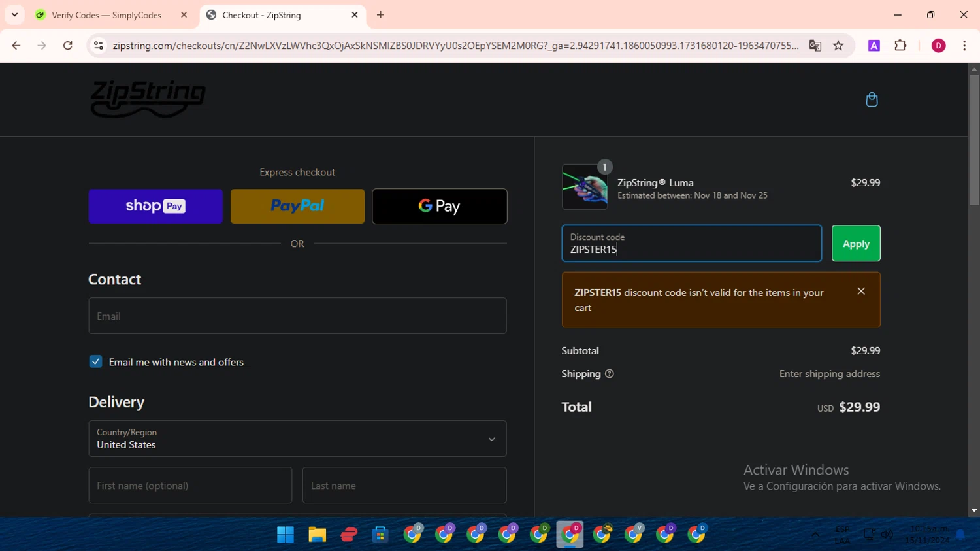
Task: Bookmark this page with the star
Action: 838,46
